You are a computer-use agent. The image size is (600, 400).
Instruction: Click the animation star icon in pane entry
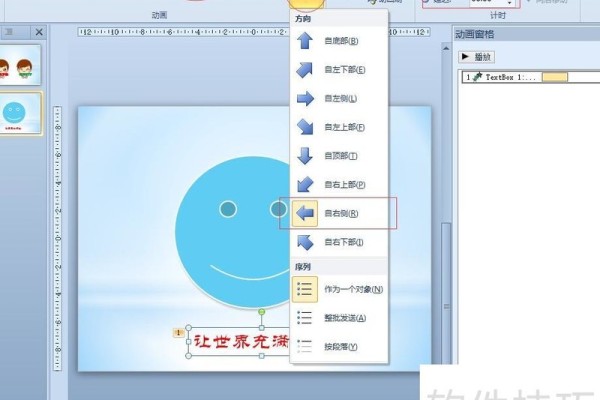click(478, 77)
